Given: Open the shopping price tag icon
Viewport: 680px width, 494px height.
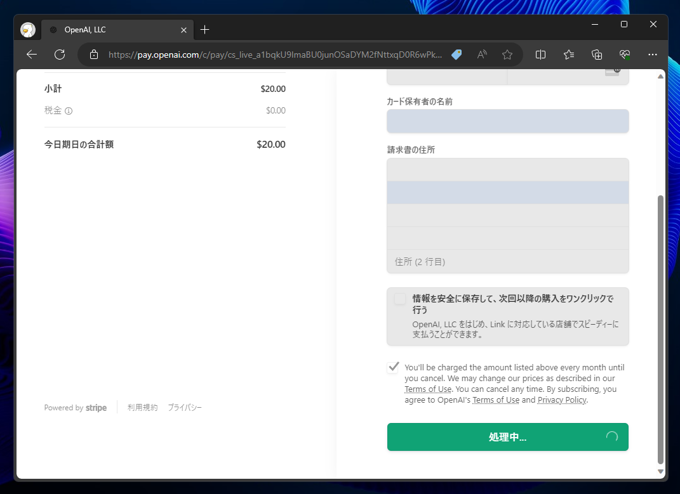Looking at the screenshot, I should [x=457, y=55].
